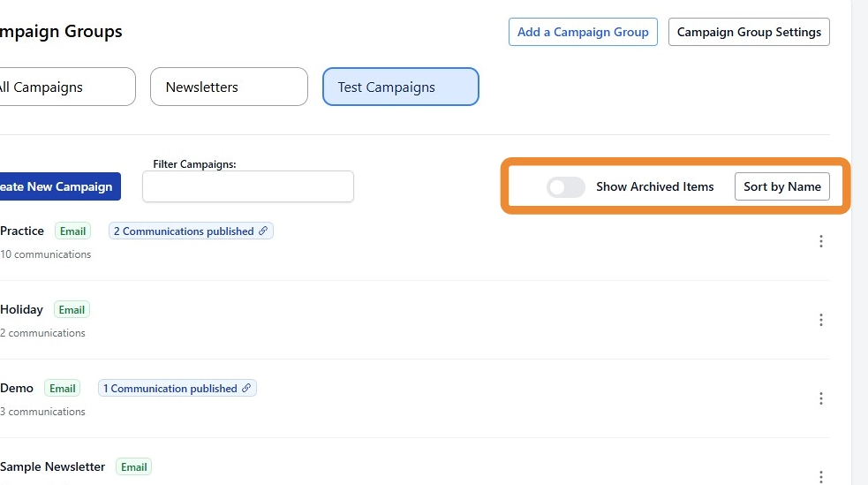868x485 pixels.
Task: Toggle the Show Archived Items switch
Action: point(565,187)
